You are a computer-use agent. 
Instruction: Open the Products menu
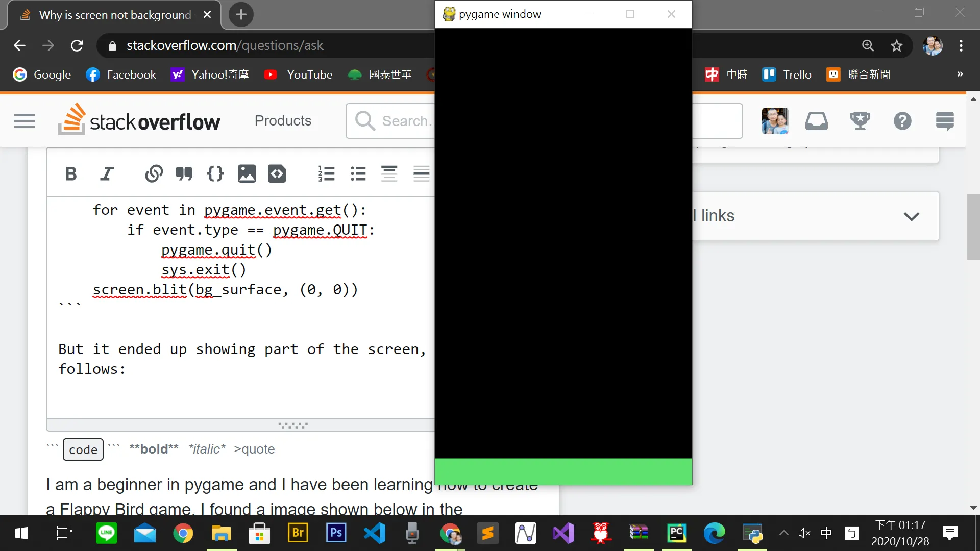(283, 121)
